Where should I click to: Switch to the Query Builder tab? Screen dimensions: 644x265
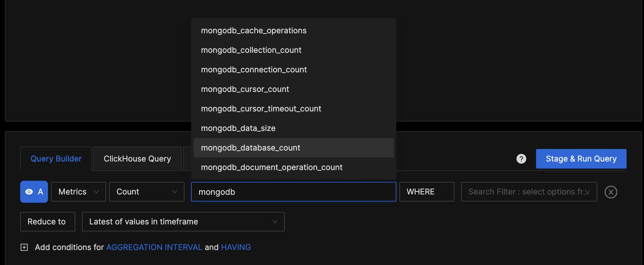tap(56, 159)
